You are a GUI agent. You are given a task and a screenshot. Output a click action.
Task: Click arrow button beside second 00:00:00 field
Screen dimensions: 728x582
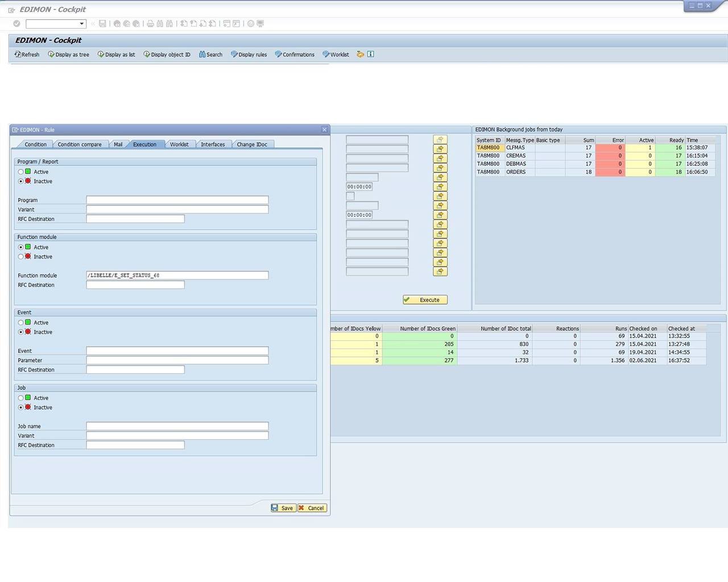[440, 215]
